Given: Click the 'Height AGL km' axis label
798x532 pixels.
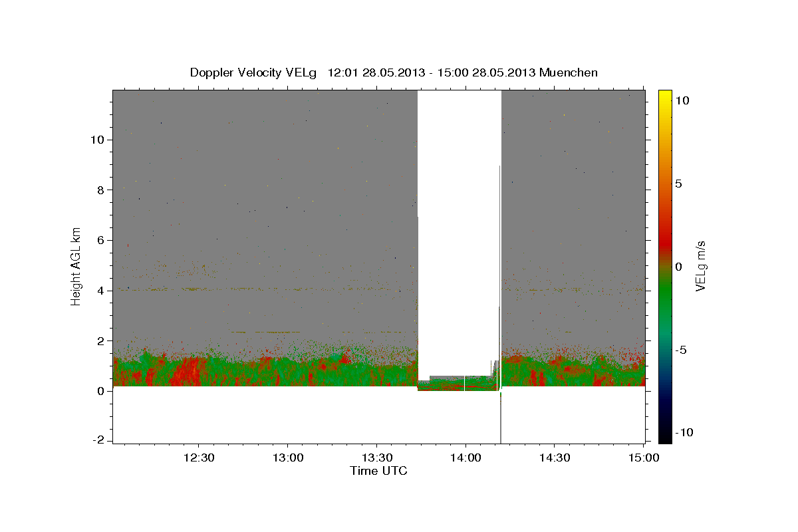Looking at the screenshot, I should click(76, 266).
